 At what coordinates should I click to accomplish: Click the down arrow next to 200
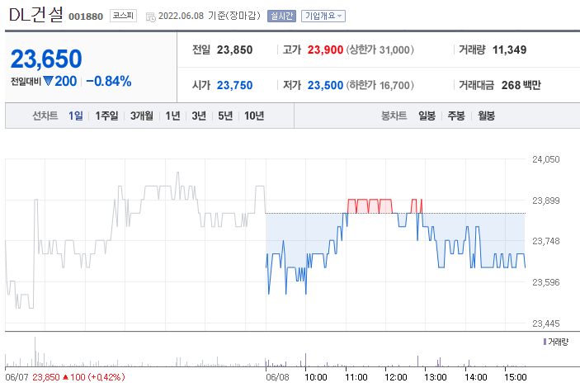[49, 81]
